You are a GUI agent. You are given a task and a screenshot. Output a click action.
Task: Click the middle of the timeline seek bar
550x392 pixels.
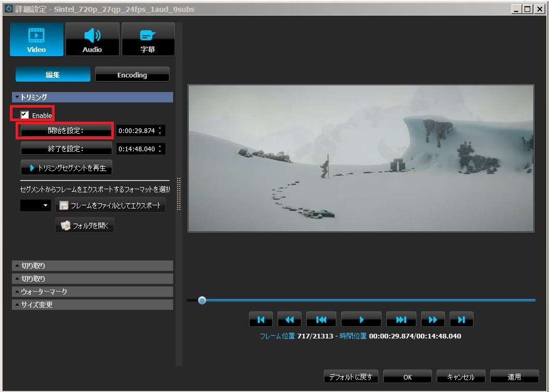[x=361, y=300]
